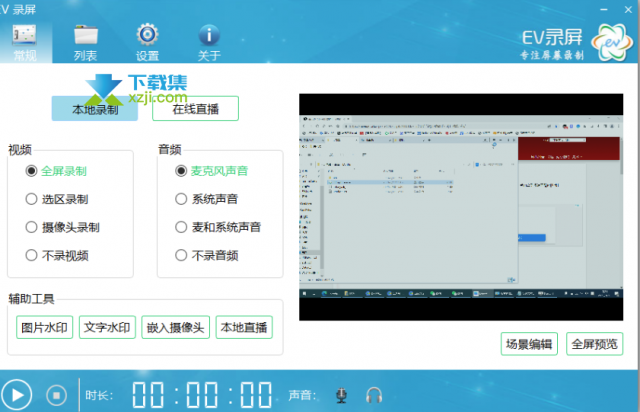Open the 图片水印 tool

click(44, 327)
